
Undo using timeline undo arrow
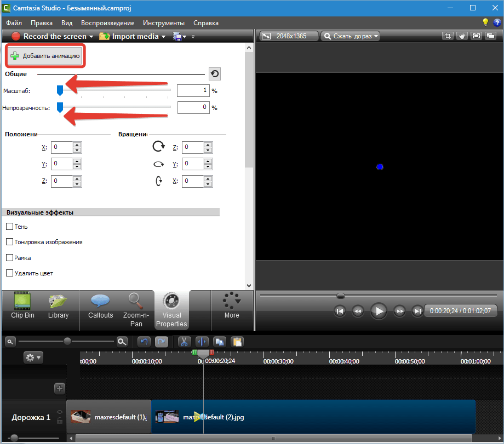[x=145, y=342]
